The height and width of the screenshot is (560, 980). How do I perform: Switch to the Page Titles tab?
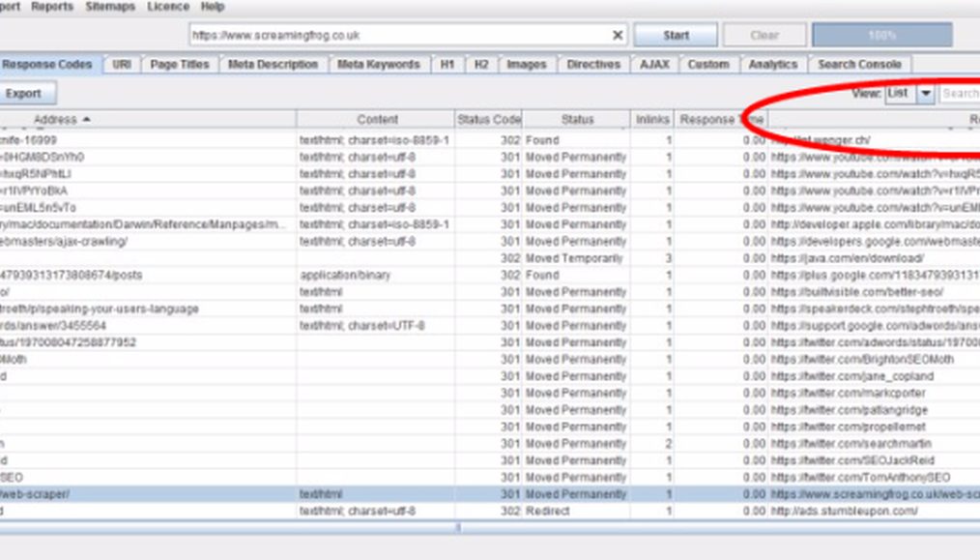tap(180, 65)
